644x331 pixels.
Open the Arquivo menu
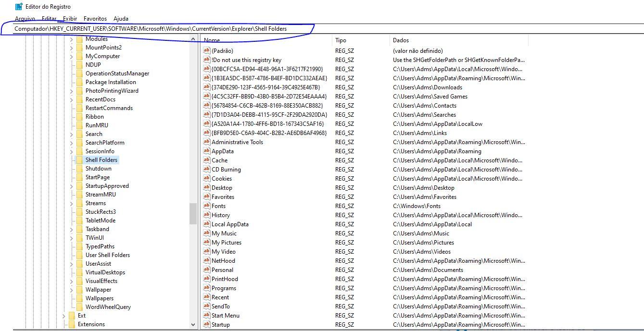coord(25,19)
